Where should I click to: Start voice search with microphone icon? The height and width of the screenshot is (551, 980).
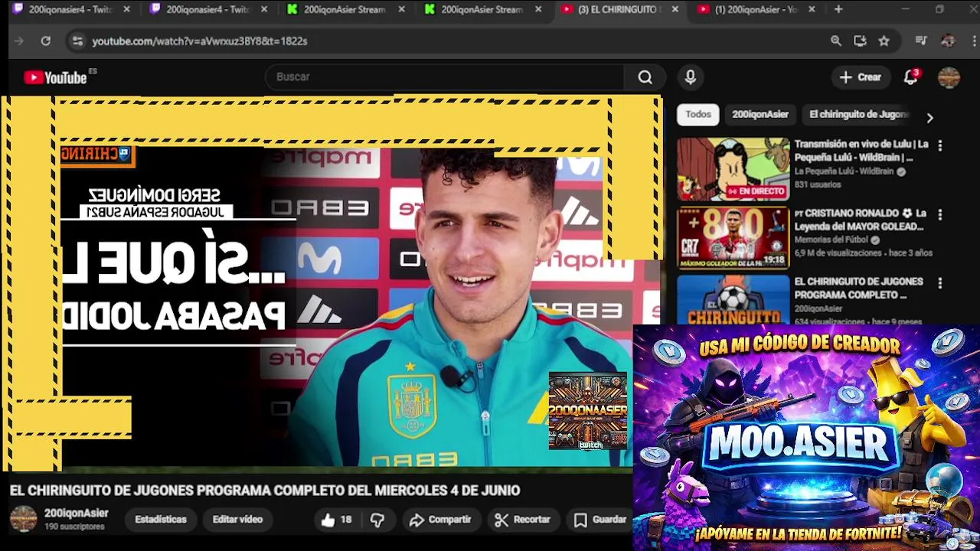point(690,77)
